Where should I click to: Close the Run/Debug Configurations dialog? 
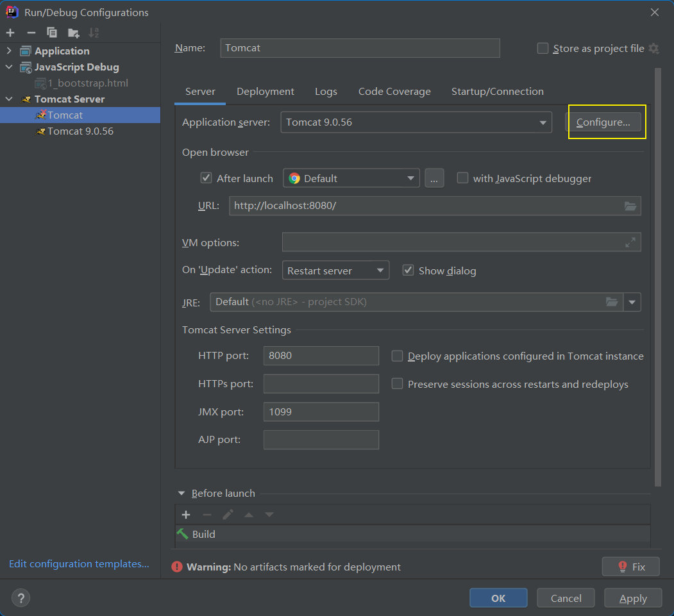pyautogui.click(x=654, y=12)
